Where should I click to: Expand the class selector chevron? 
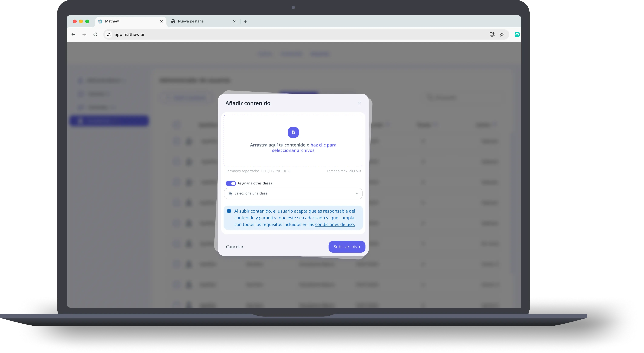click(x=357, y=193)
